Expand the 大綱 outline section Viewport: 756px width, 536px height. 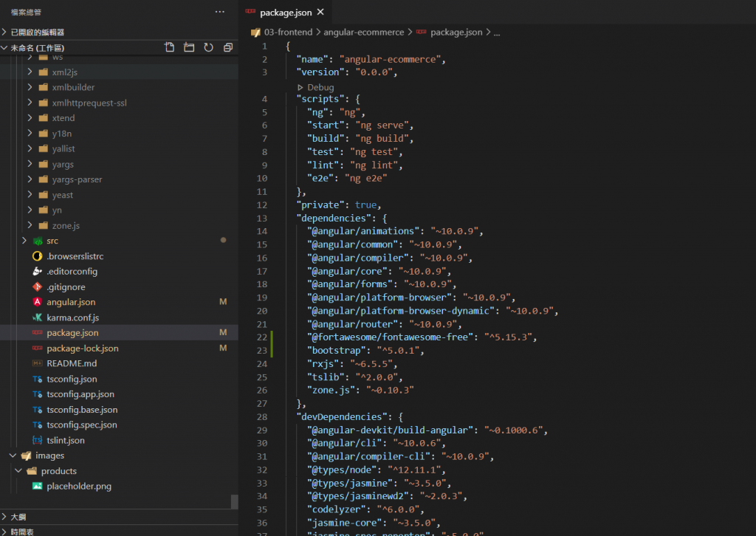(119, 517)
